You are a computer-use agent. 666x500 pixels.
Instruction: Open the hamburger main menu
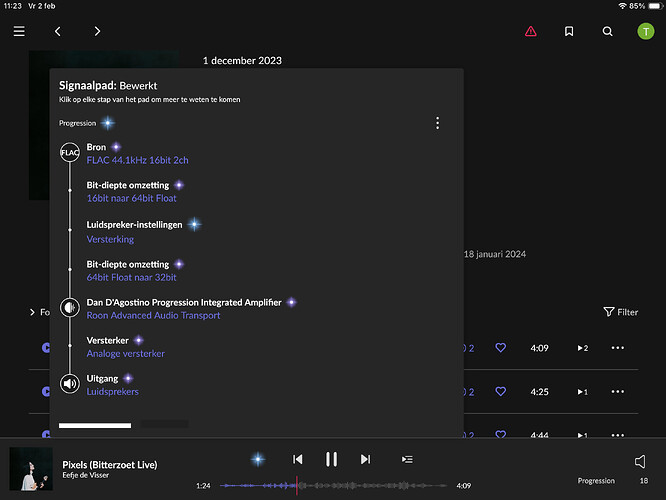[x=19, y=31]
